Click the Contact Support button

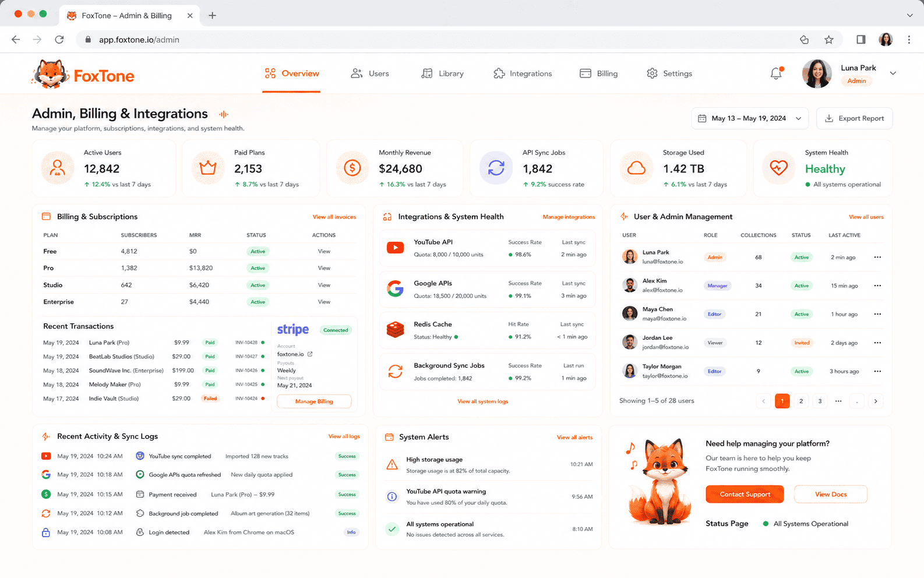click(x=745, y=494)
